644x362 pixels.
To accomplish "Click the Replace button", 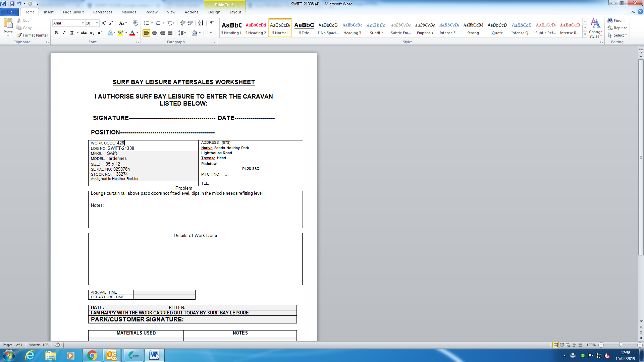I will coord(617,28).
